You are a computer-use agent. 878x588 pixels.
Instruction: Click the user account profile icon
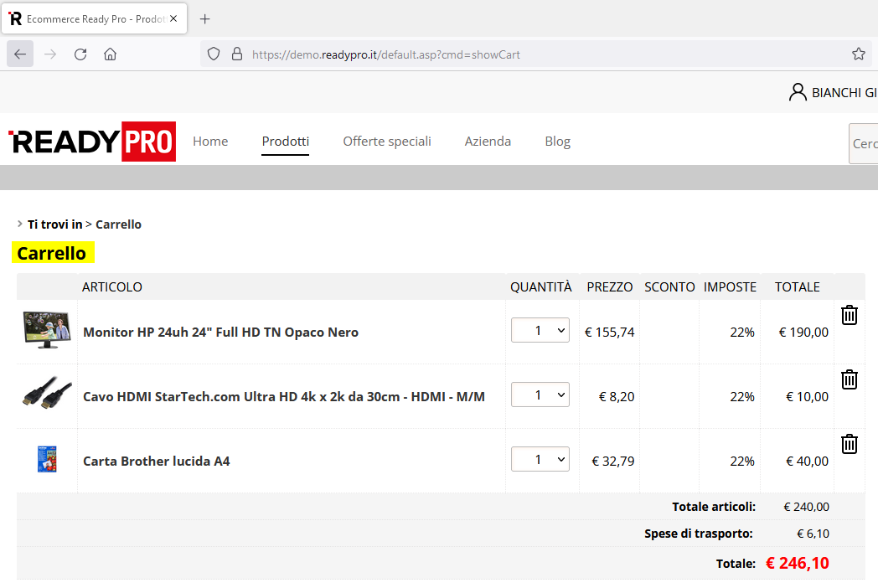pos(798,92)
